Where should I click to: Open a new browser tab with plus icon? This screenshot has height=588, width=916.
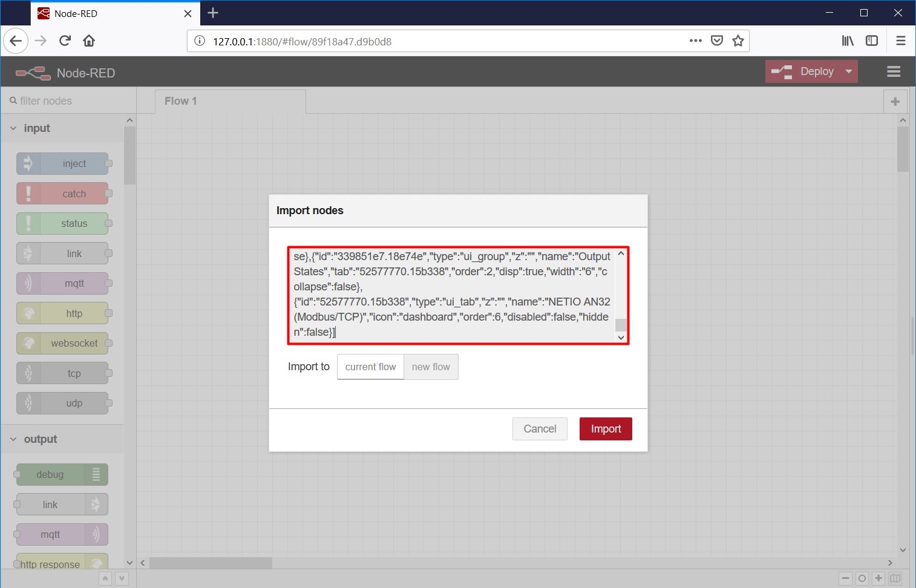click(x=213, y=13)
